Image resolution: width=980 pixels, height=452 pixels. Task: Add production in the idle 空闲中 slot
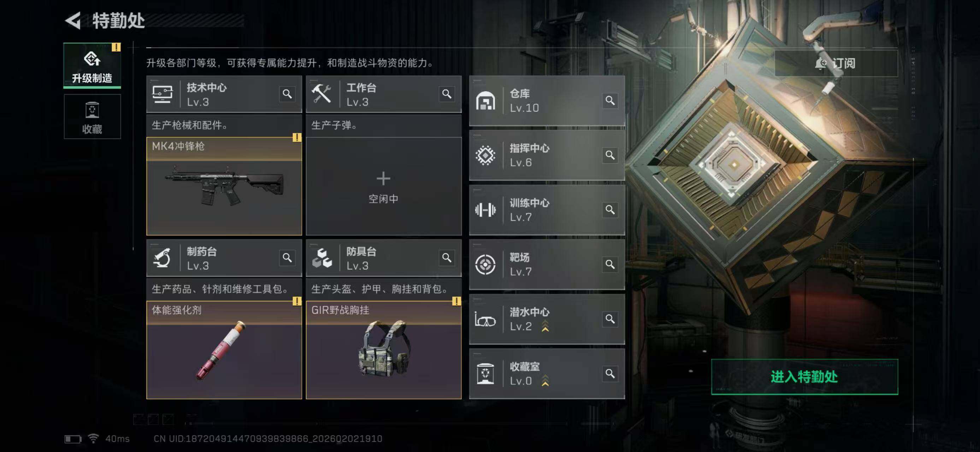click(383, 186)
